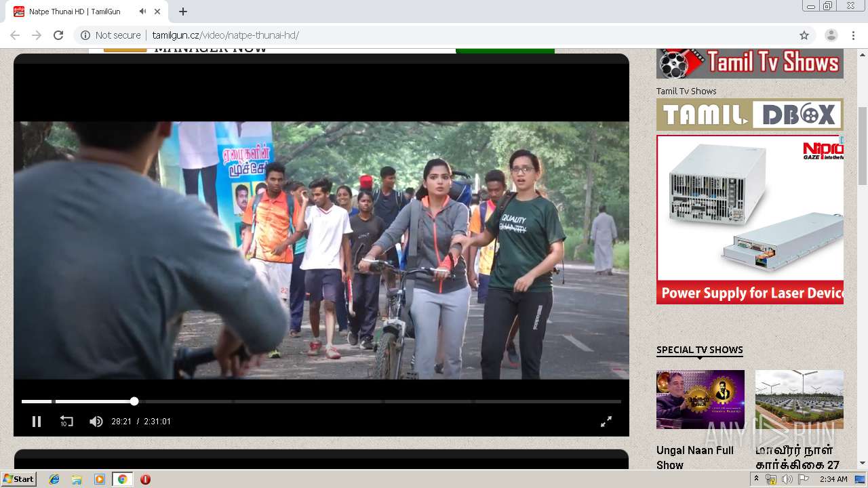
Task: Rewind the video 10 seconds
Action: click(x=66, y=422)
